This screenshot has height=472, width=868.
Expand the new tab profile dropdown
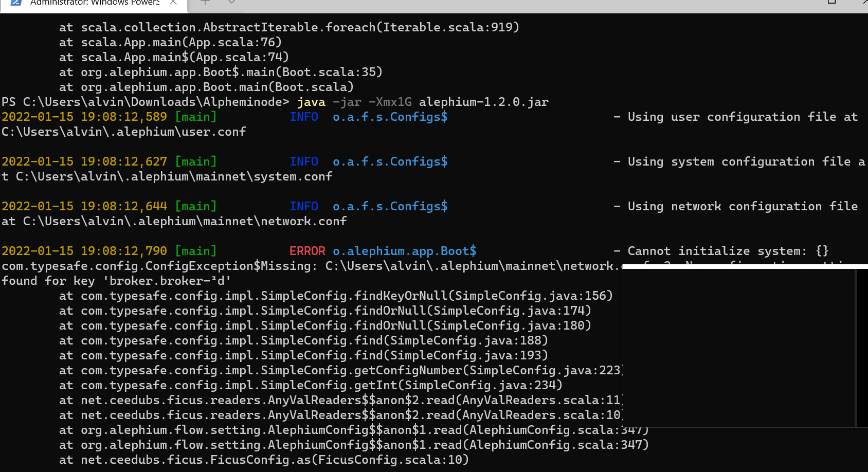pos(232,3)
